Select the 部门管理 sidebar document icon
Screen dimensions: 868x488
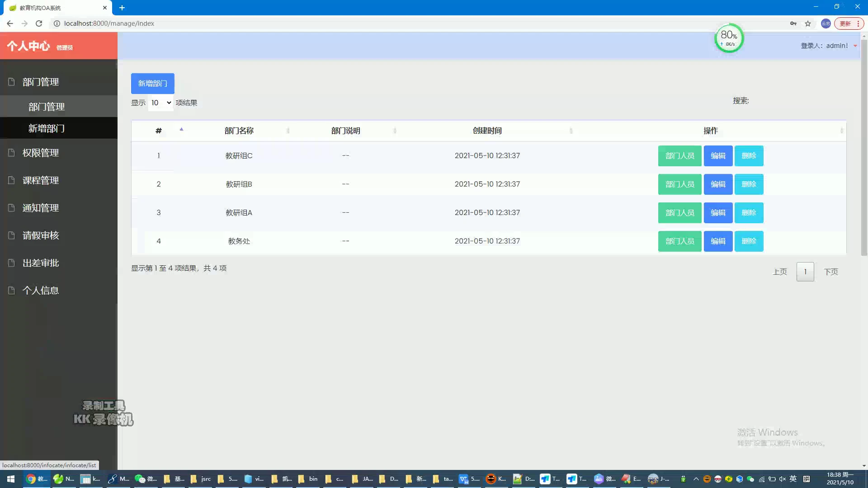(x=11, y=82)
